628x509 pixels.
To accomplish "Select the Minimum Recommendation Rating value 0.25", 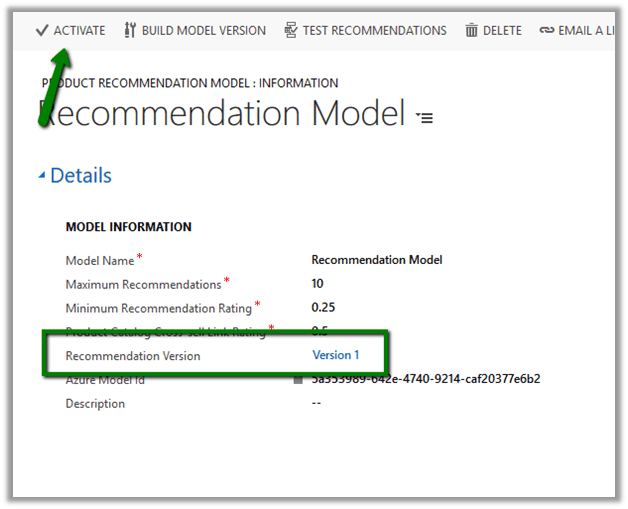I will (x=324, y=307).
